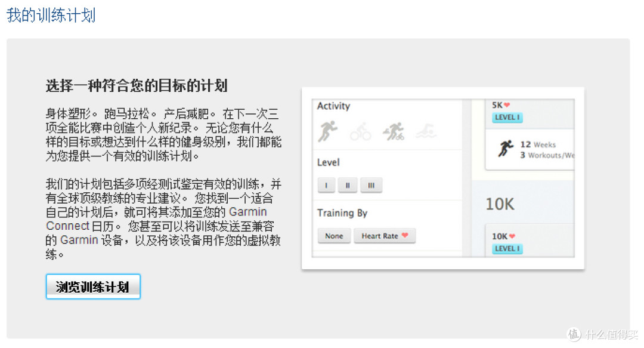The image size is (644, 348).
Task: Select the Heart Rate training option
Action: point(385,236)
